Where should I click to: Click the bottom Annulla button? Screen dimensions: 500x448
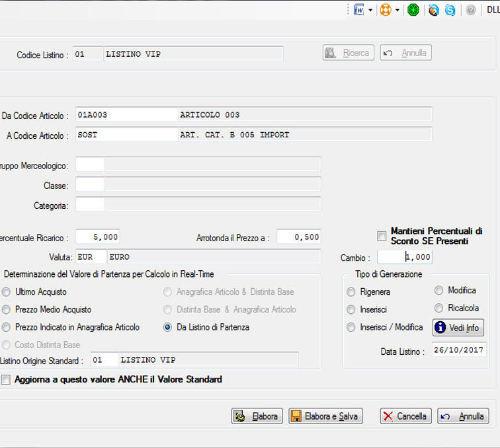click(464, 416)
